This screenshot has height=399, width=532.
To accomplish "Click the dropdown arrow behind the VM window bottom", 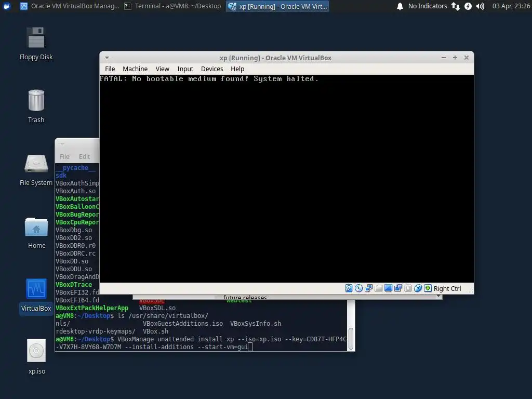I will coord(438,296).
